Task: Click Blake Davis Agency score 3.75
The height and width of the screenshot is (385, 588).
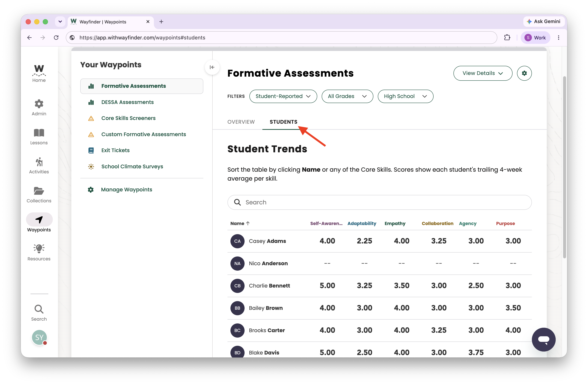Action: pyautogui.click(x=476, y=352)
